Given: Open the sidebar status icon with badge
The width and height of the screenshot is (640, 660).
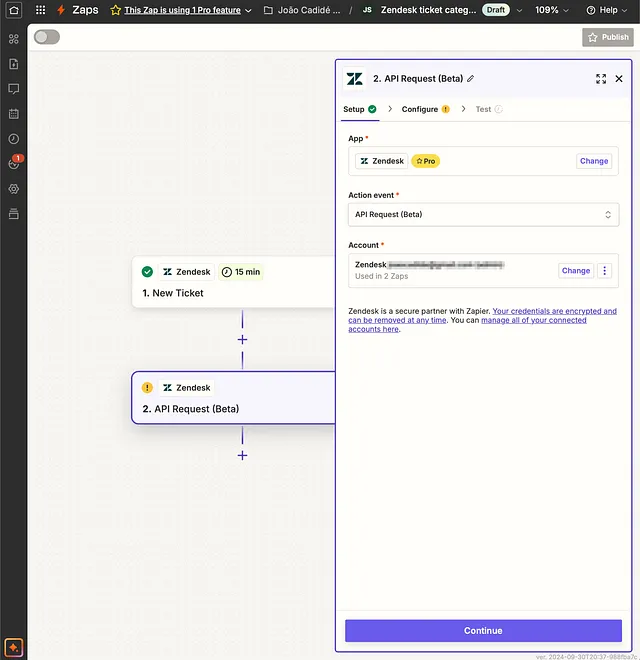Looking at the screenshot, I should (14, 163).
